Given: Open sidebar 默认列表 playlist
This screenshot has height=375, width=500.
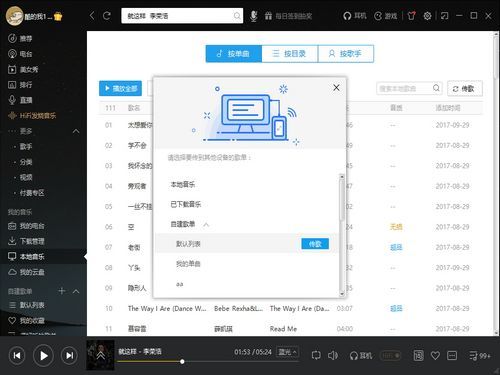Looking at the screenshot, I should 26,305.
